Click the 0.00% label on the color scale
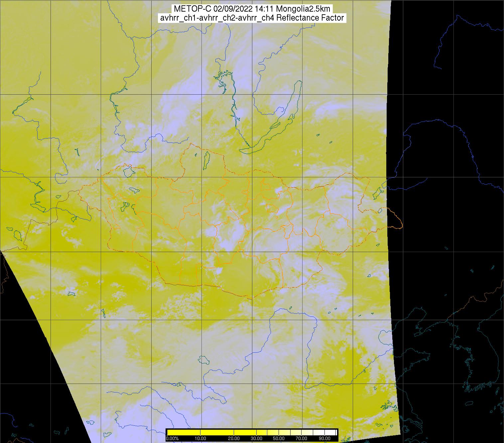Viewport: 504px width, 443px height. coord(172,439)
